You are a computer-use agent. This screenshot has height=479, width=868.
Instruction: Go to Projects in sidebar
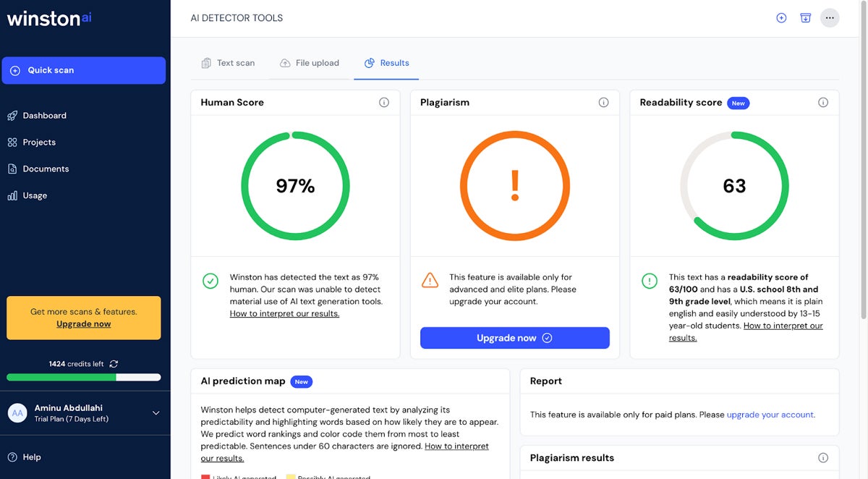tap(39, 143)
